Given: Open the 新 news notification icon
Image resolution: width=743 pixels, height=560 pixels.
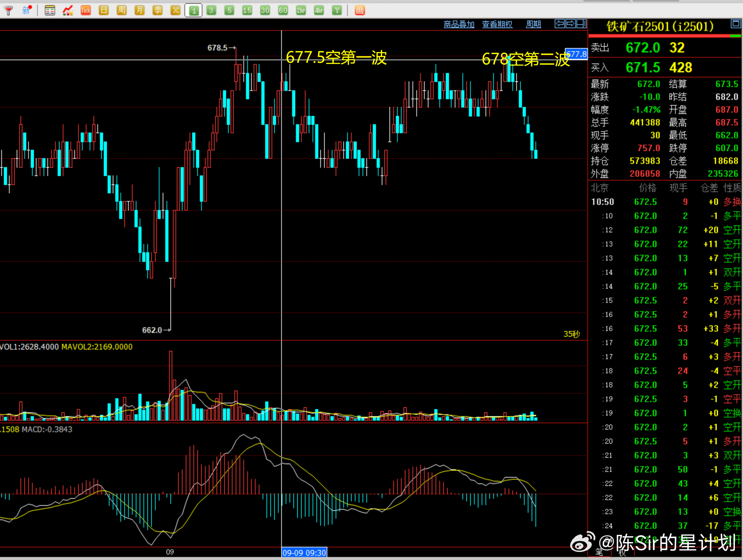Looking at the screenshot, I should pyautogui.click(x=26, y=10).
